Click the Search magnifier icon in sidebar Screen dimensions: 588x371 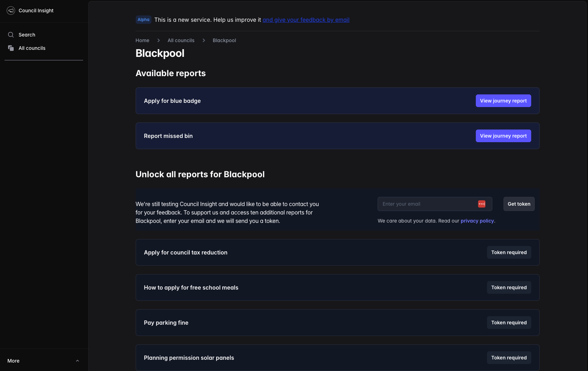(x=11, y=35)
